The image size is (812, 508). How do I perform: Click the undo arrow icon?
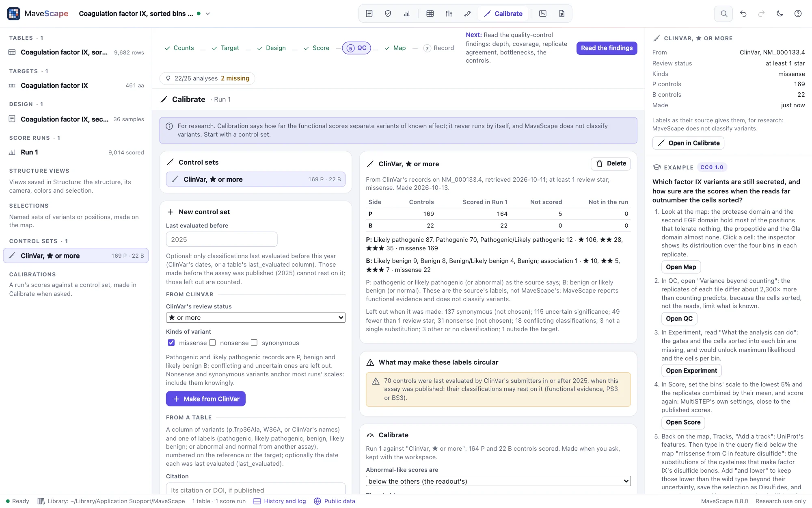click(x=743, y=13)
